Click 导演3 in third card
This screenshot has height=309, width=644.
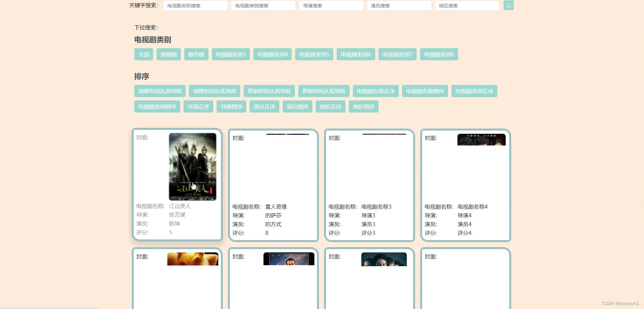[368, 215]
